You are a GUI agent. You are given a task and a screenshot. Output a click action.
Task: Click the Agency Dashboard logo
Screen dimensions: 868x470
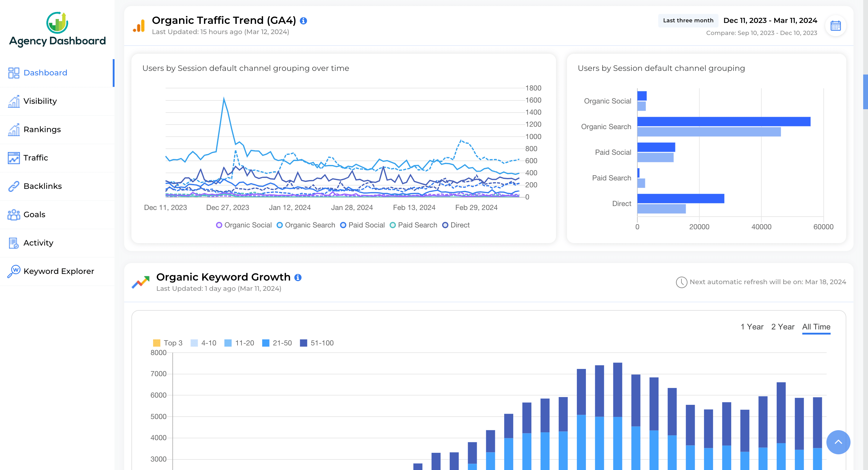(x=57, y=29)
